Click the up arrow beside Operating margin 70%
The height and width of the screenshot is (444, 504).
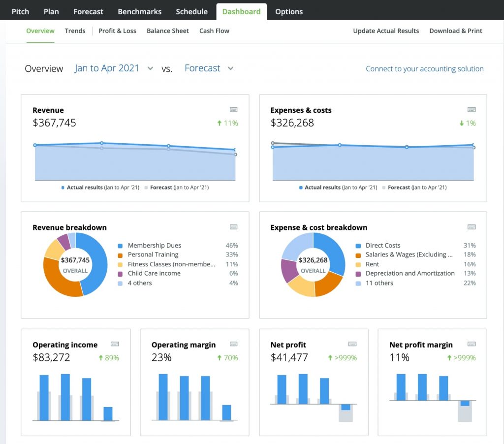[219, 357]
